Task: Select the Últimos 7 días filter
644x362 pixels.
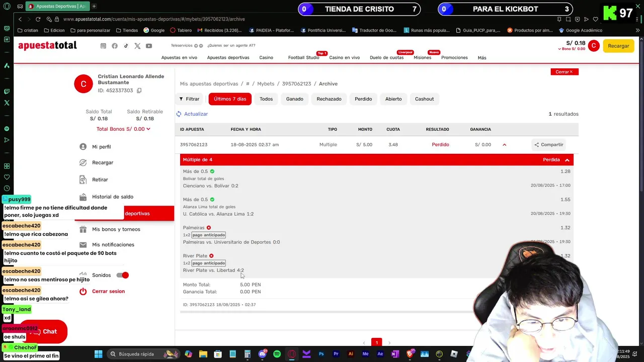Action: pos(230,99)
